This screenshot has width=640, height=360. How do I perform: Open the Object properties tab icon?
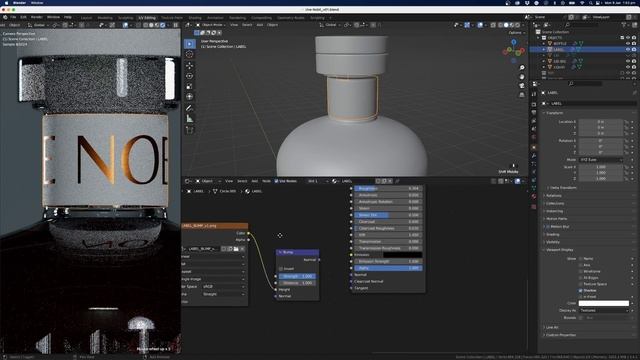(x=534, y=147)
